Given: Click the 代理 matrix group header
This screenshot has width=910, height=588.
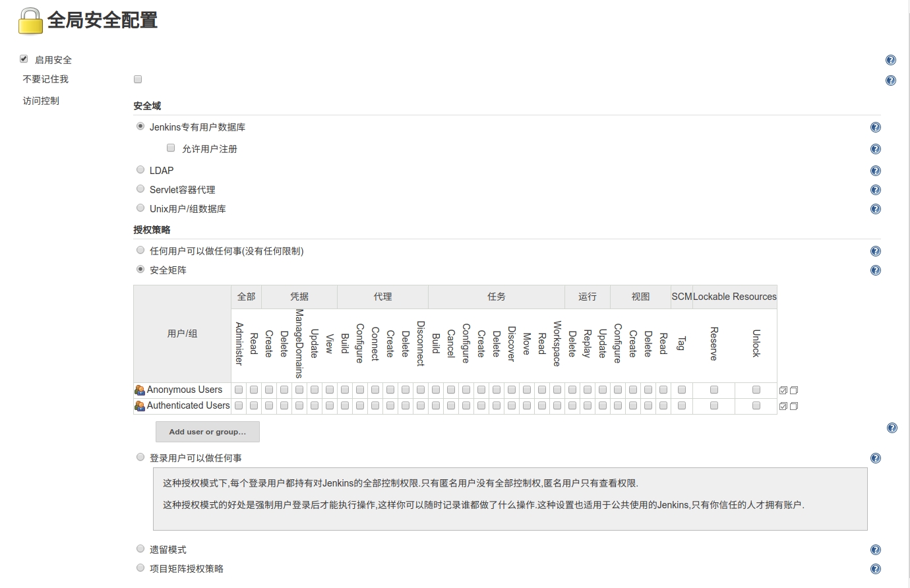Looking at the screenshot, I should pyautogui.click(x=383, y=297).
